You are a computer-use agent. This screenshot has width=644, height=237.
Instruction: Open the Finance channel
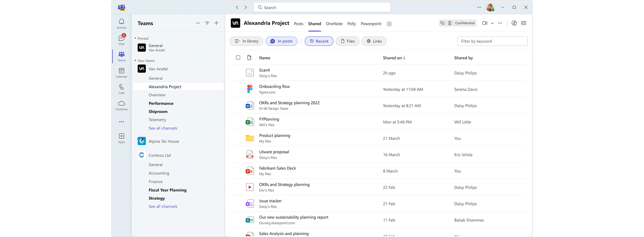tap(156, 182)
